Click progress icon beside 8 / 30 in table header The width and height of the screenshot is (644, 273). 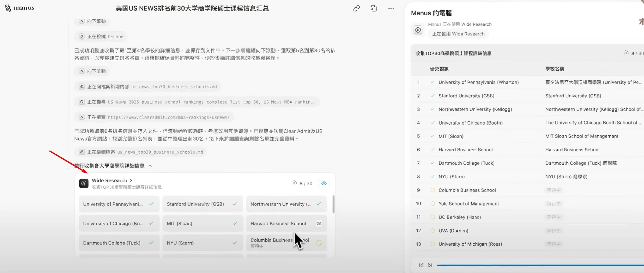pyautogui.click(x=626, y=53)
